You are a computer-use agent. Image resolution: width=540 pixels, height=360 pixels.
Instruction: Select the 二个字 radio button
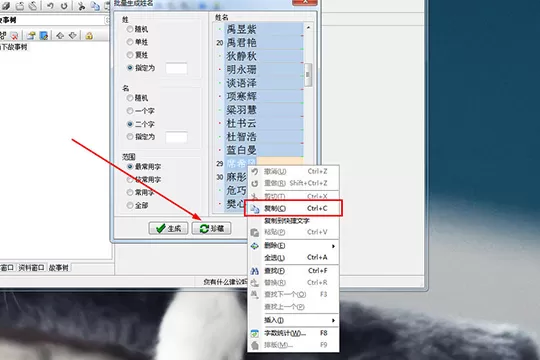pos(141,124)
